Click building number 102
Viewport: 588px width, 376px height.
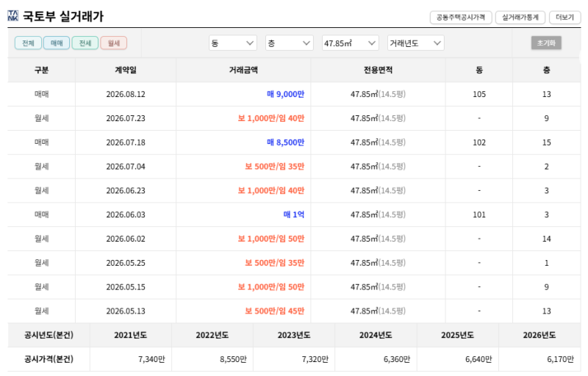[x=479, y=142]
